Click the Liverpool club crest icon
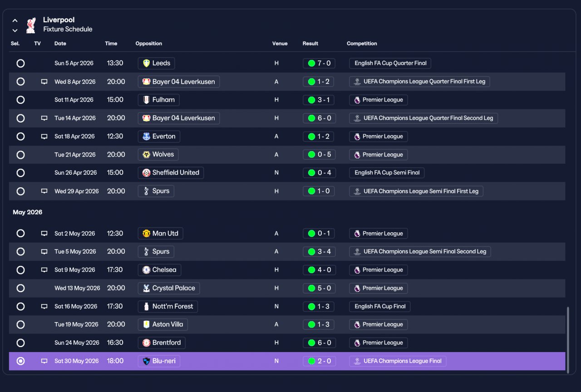The height and width of the screenshot is (392, 581). click(31, 25)
